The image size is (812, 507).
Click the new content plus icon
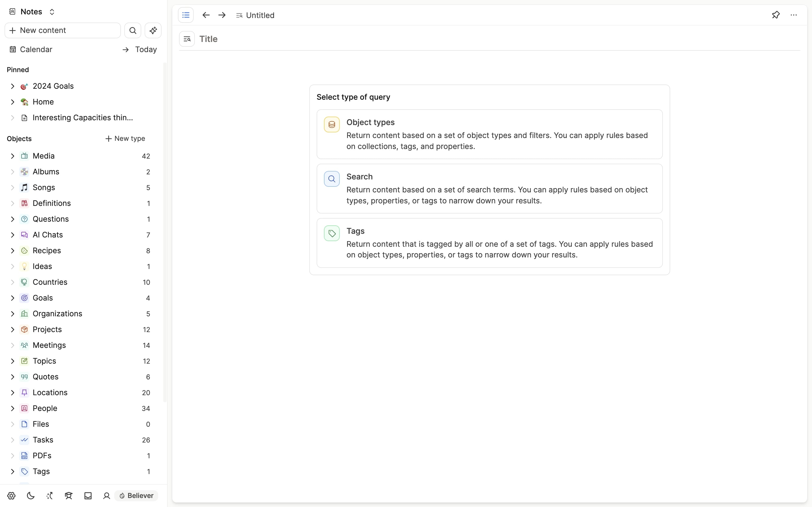point(12,30)
